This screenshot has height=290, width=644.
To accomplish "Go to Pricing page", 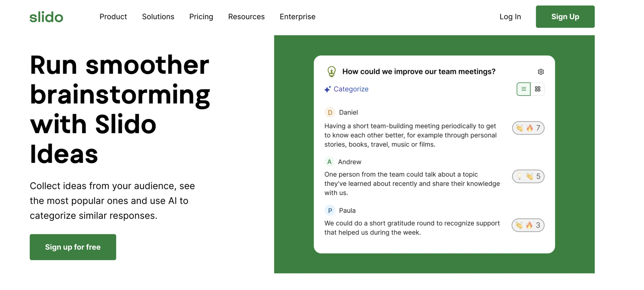I will 201,16.
